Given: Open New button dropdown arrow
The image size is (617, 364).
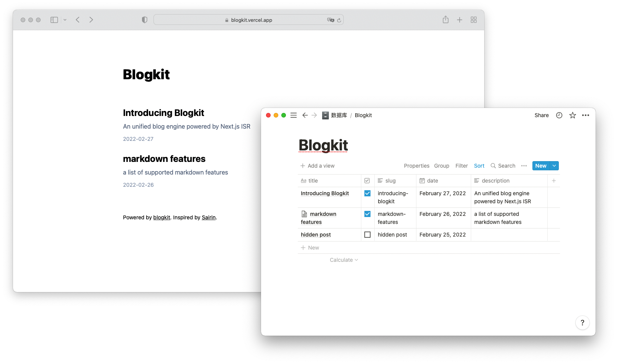Looking at the screenshot, I should (554, 166).
